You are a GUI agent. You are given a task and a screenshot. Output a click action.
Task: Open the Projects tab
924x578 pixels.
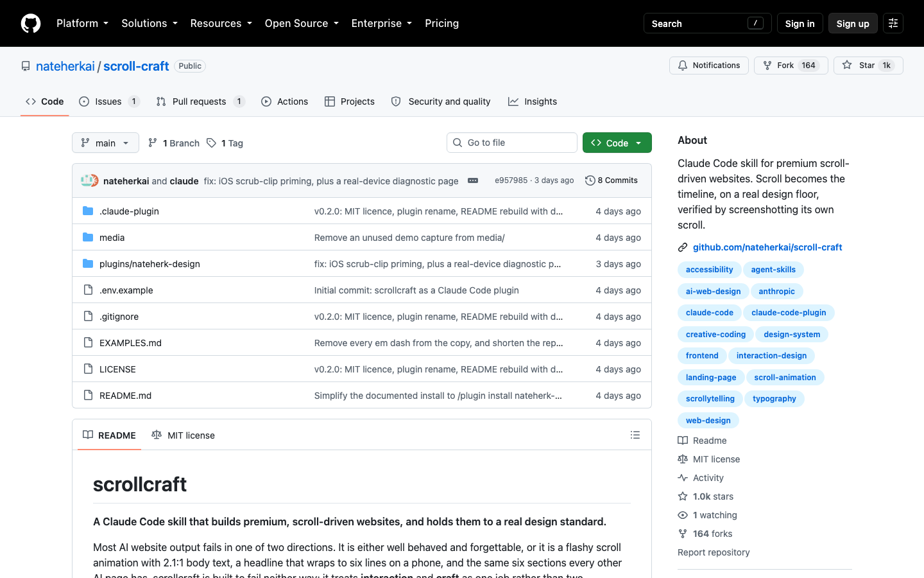click(350, 101)
